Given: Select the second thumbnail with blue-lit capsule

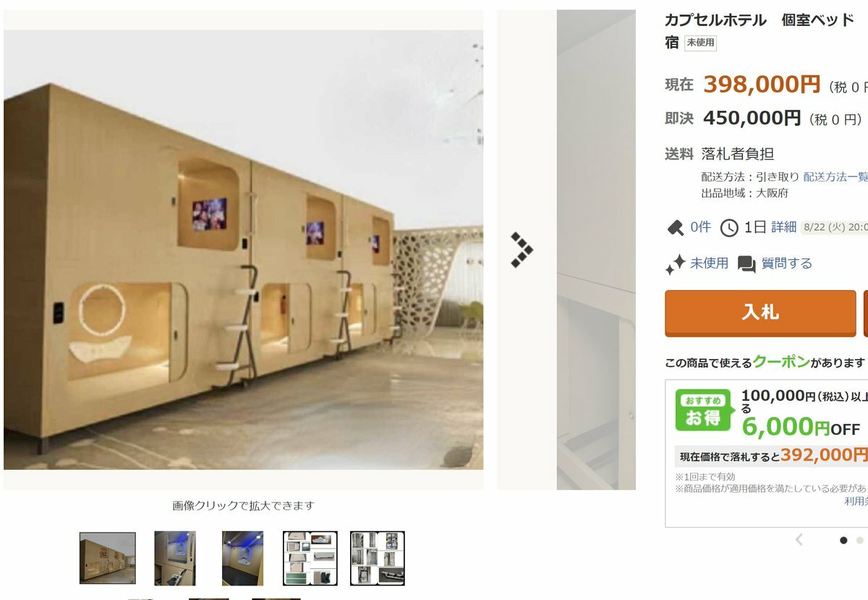Looking at the screenshot, I should pos(175,558).
